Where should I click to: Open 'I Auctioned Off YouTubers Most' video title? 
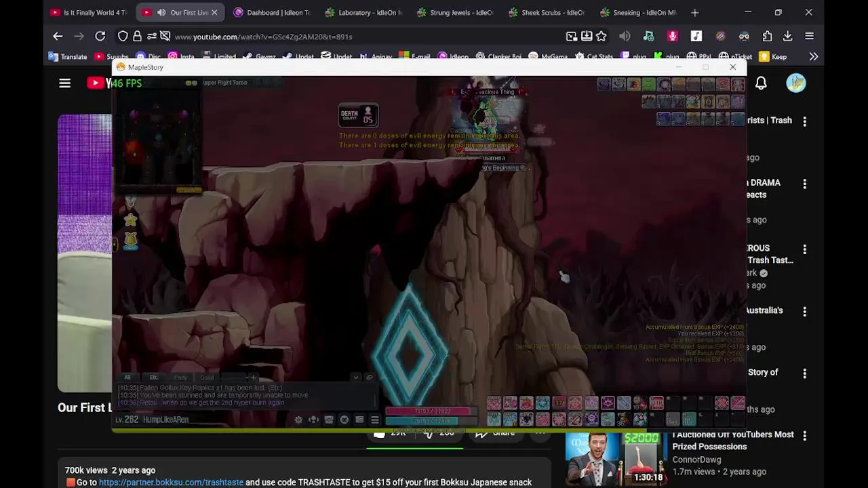[733, 441]
